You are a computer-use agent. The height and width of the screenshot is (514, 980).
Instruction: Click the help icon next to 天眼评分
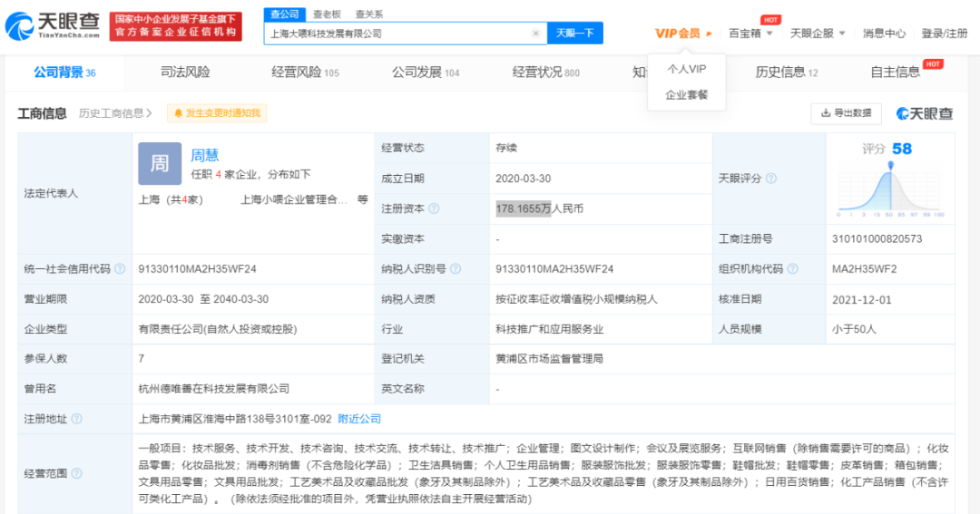771,179
